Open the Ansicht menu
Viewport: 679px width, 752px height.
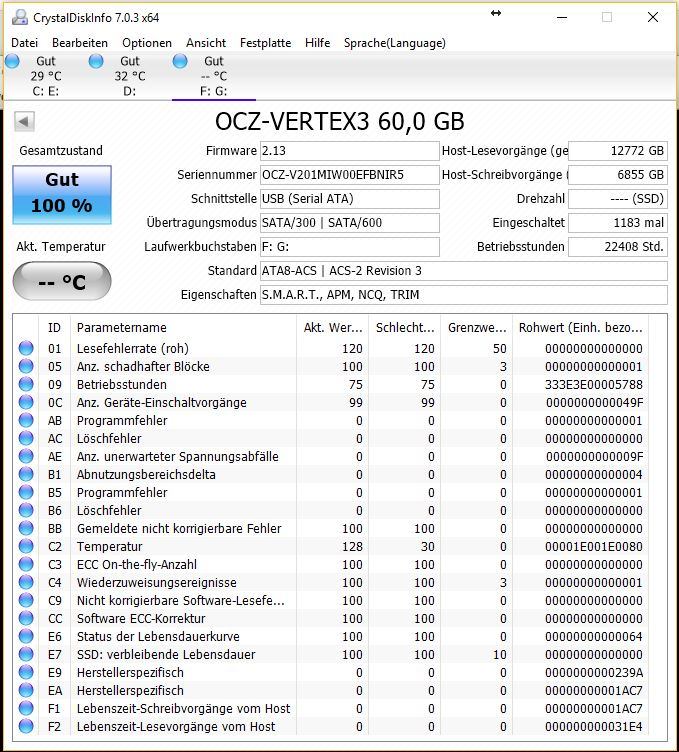pyautogui.click(x=206, y=43)
